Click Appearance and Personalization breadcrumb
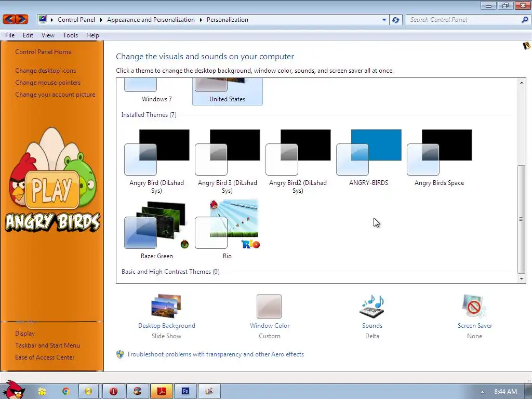 tap(151, 20)
